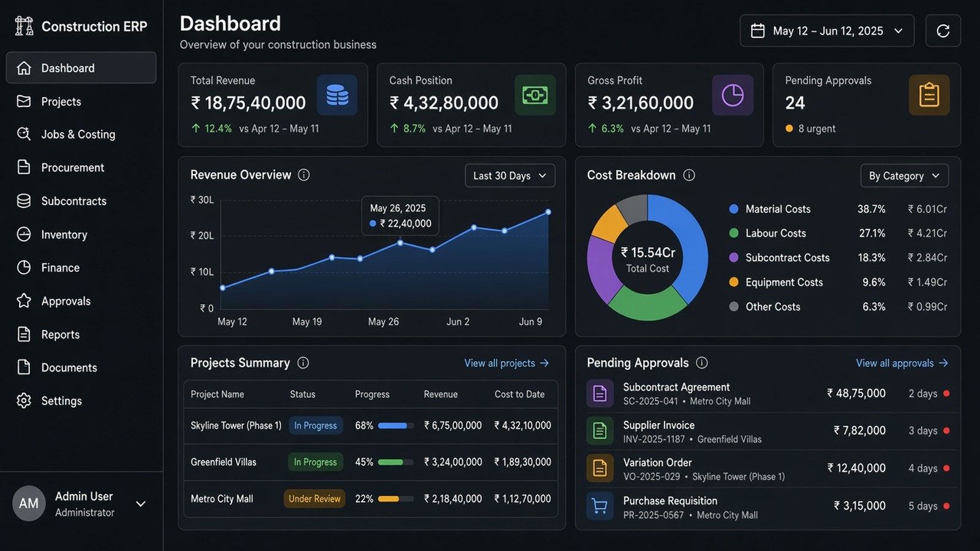The height and width of the screenshot is (551, 980).
Task: Click the Metro City Mall Under Review badge
Action: point(314,499)
